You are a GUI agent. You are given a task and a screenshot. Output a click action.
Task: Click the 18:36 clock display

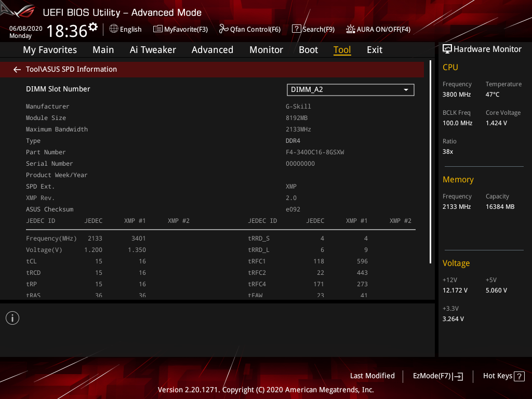pos(67,31)
